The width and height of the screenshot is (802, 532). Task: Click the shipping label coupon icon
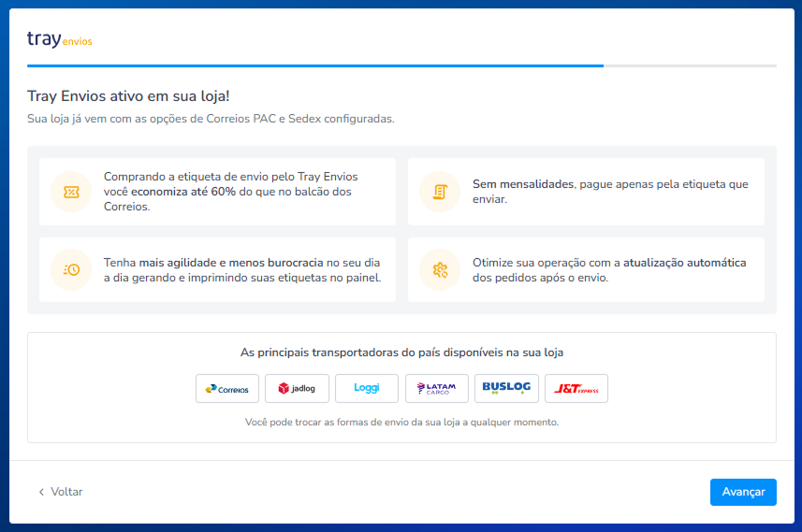71,192
